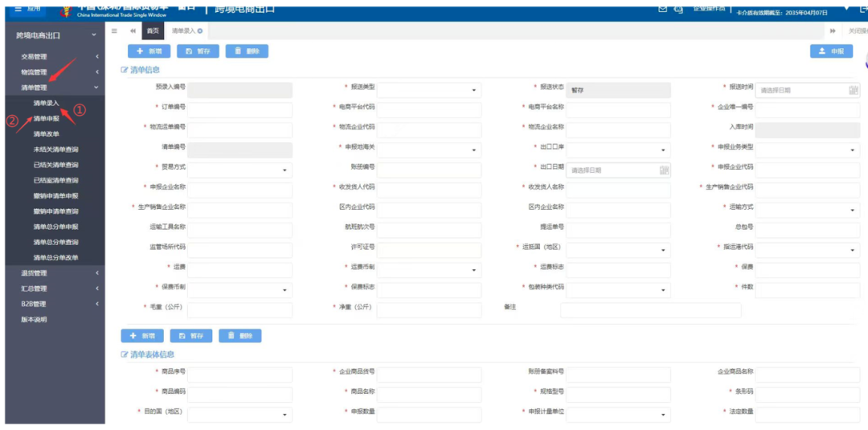Click the 删除 button under 清单信息 toolbar
This screenshot has width=868, height=430.
coord(247,51)
